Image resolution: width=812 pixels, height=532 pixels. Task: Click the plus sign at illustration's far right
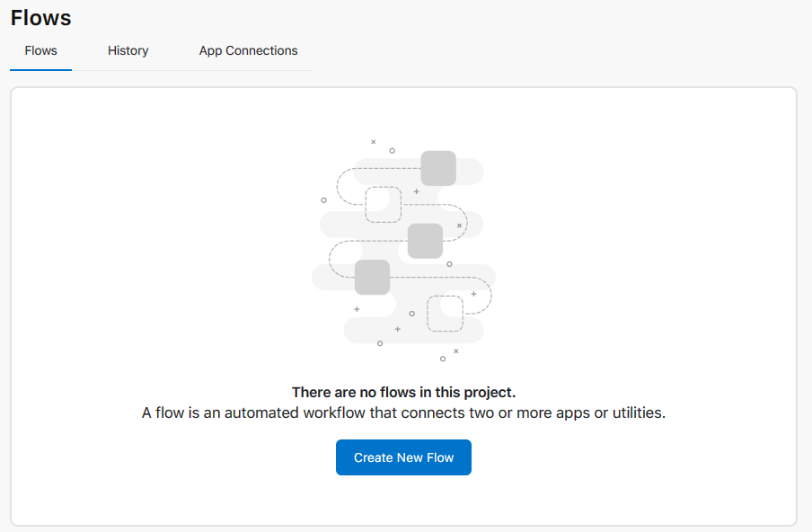[x=473, y=294]
